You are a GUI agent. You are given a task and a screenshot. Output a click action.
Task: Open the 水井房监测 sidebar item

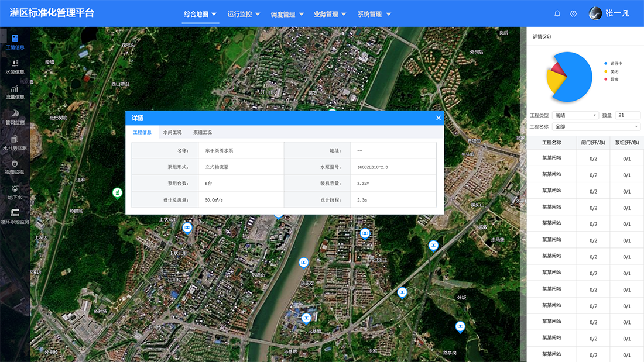[15, 143]
